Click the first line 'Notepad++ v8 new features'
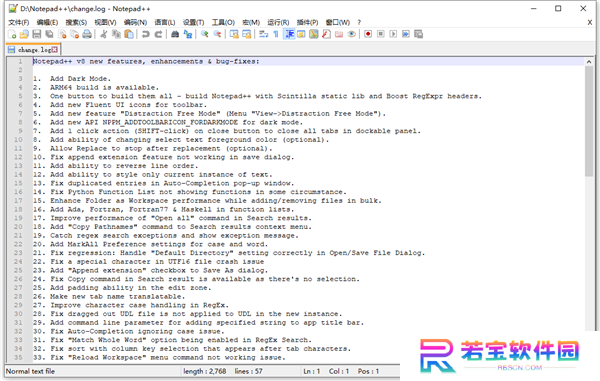600x381 pixels. coord(146,61)
